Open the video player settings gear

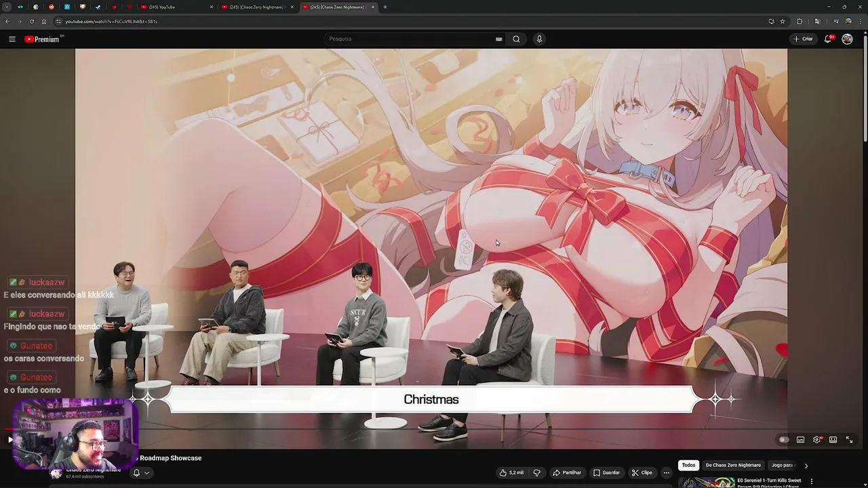click(816, 440)
